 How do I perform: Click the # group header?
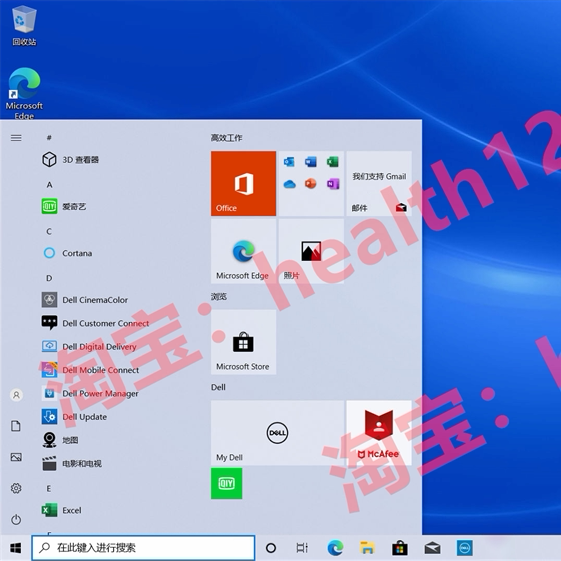point(49,137)
